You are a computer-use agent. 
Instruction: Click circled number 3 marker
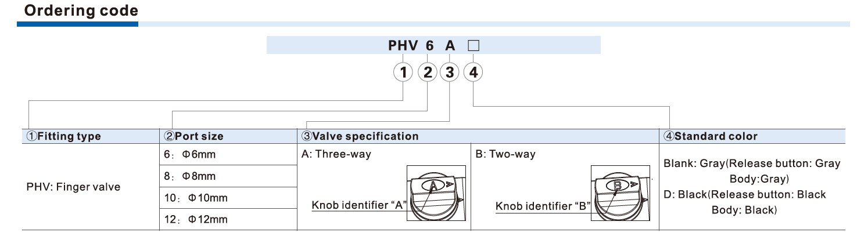click(x=449, y=72)
